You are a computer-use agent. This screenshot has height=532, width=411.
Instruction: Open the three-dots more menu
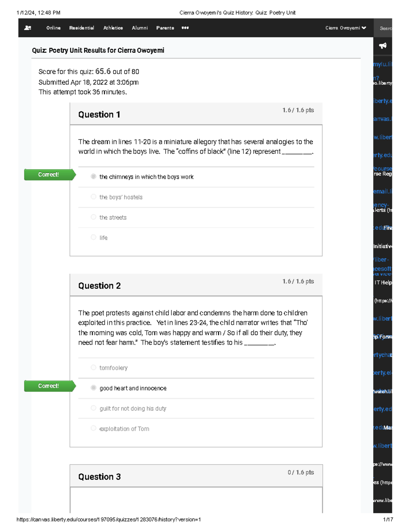[185, 28]
